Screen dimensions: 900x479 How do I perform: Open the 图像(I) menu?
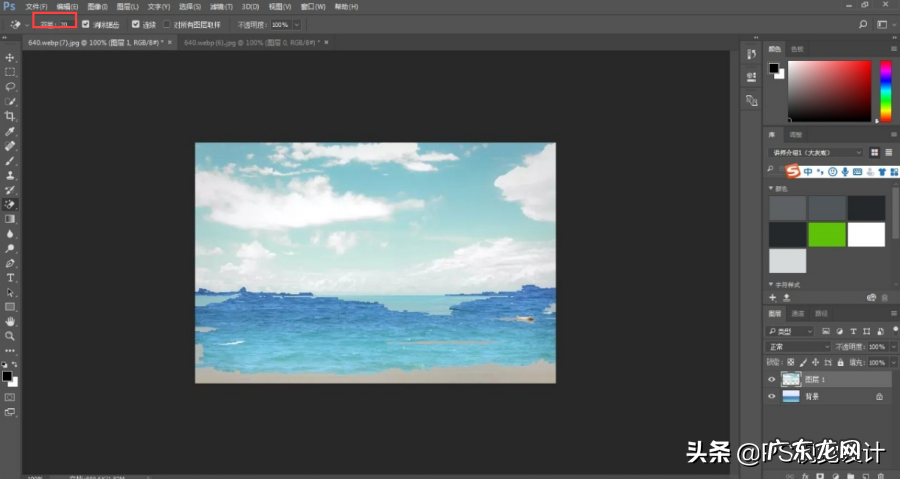[x=97, y=6]
